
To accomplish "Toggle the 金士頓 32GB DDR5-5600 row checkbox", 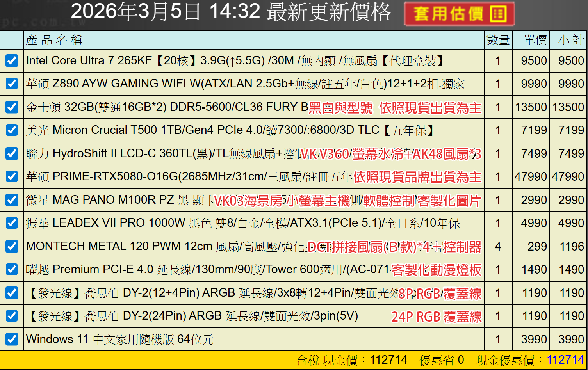I will coord(12,107).
